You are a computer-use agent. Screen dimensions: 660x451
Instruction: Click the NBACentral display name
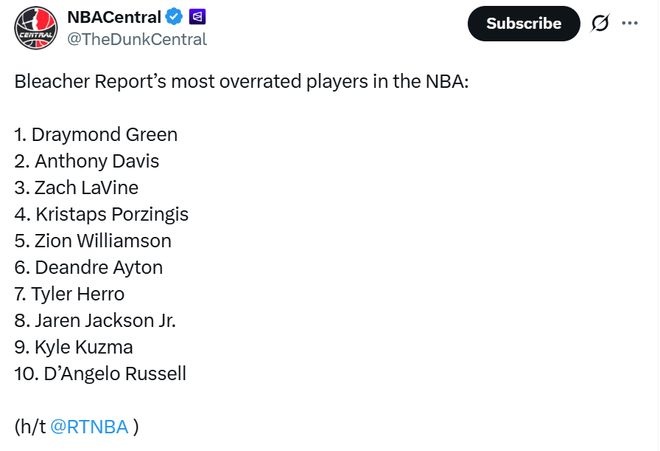[x=113, y=16]
